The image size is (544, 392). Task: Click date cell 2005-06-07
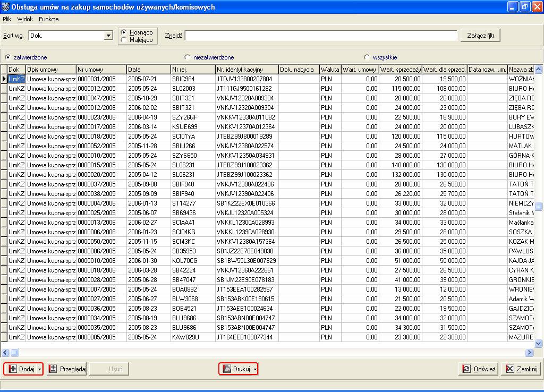(149, 213)
